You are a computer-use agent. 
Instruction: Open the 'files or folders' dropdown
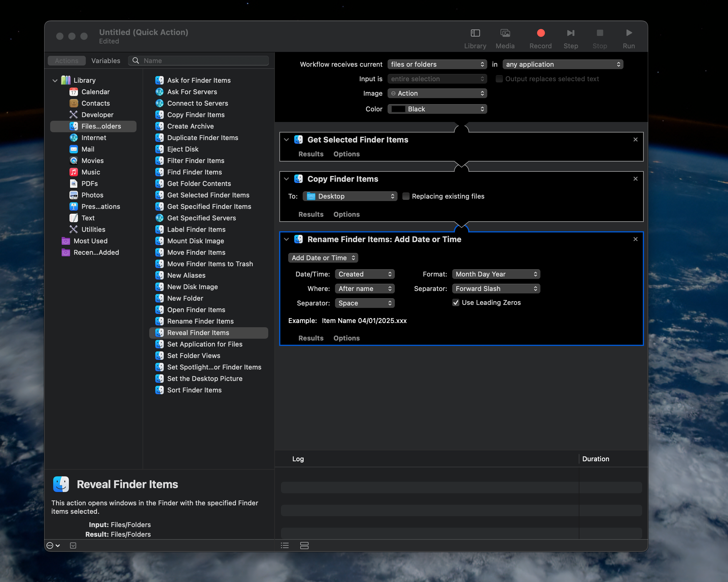pyautogui.click(x=437, y=64)
